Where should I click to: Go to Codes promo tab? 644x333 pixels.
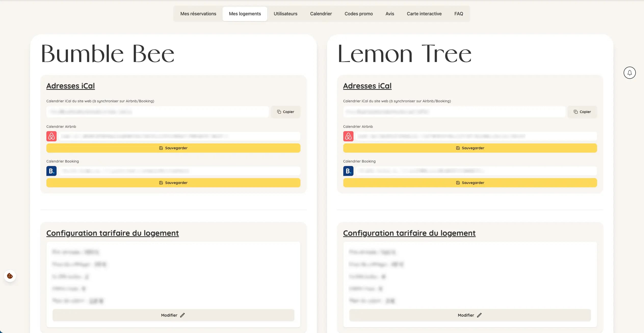[x=359, y=14]
